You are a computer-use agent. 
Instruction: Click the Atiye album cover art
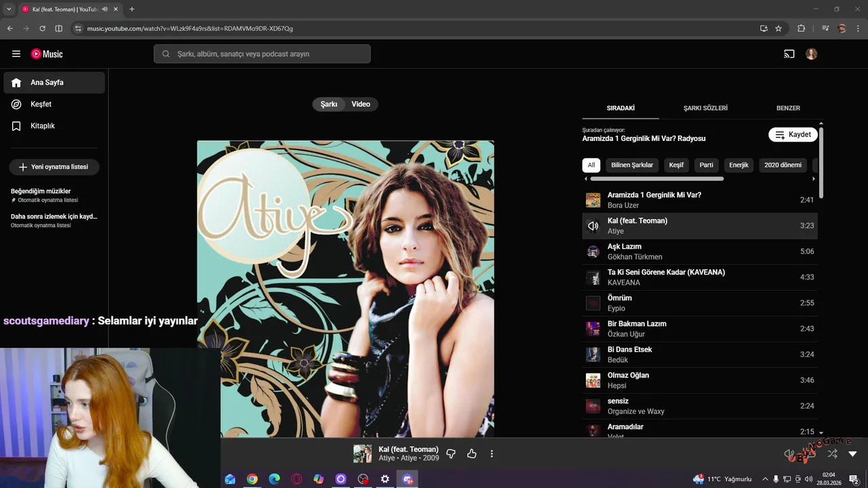(x=346, y=289)
